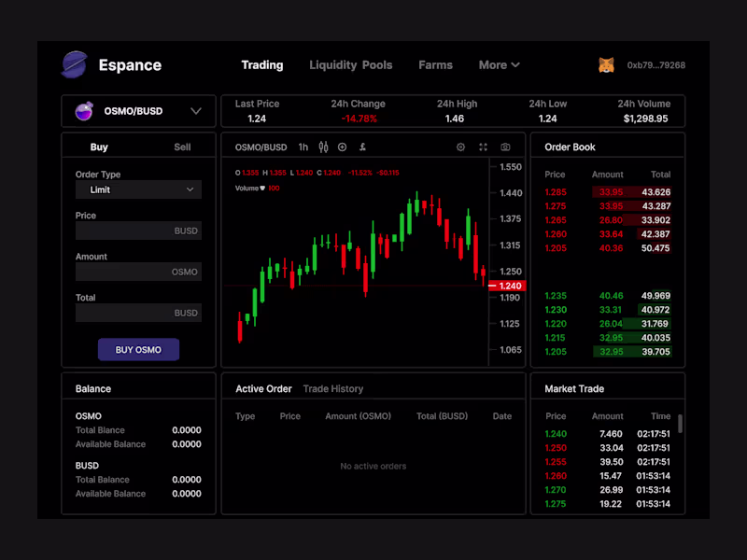The width and height of the screenshot is (747, 560).
Task: Select sell order at price 1.275
Action: (608, 205)
